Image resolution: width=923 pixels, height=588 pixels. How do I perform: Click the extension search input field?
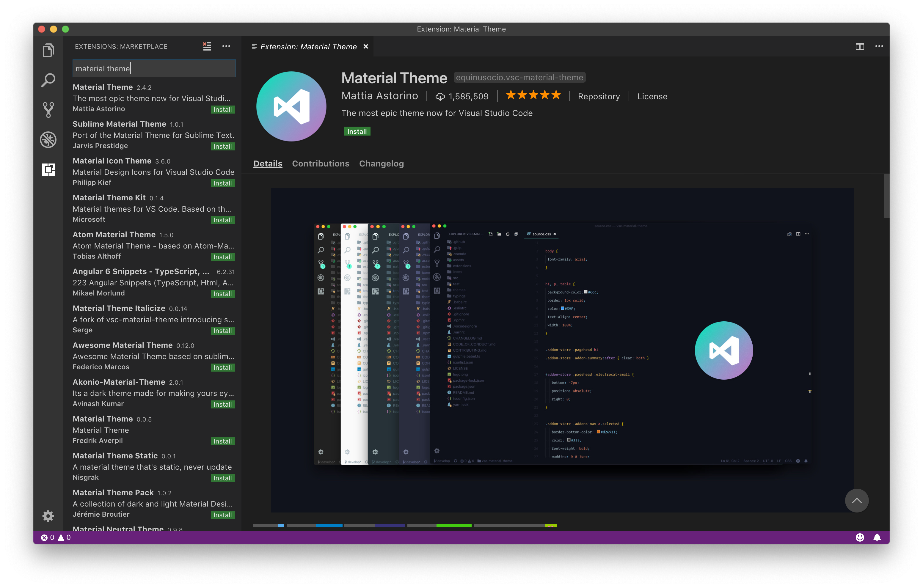(154, 69)
